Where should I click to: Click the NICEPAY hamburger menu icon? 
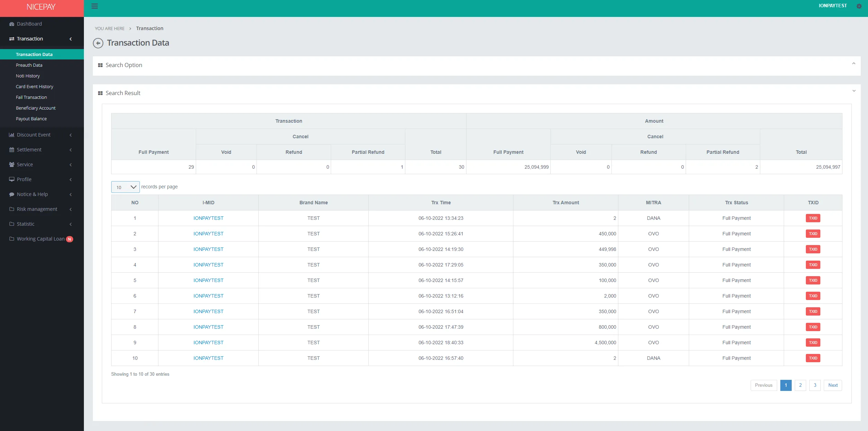pyautogui.click(x=95, y=6)
